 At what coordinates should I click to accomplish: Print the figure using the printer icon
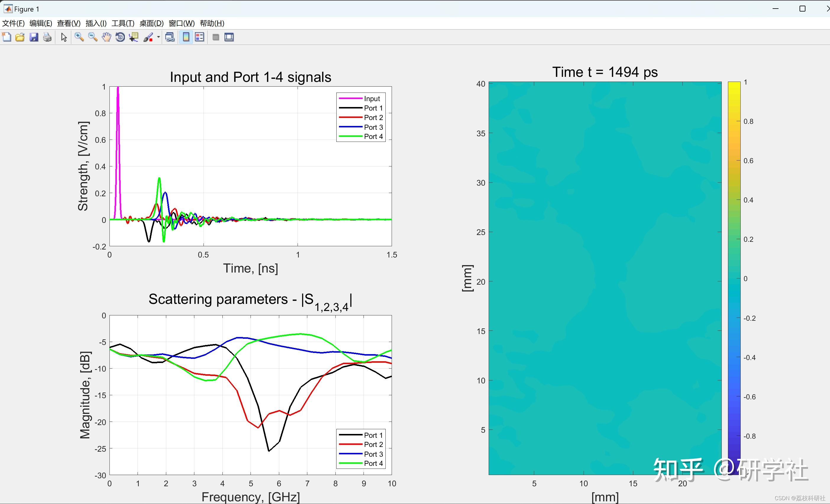click(x=47, y=37)
